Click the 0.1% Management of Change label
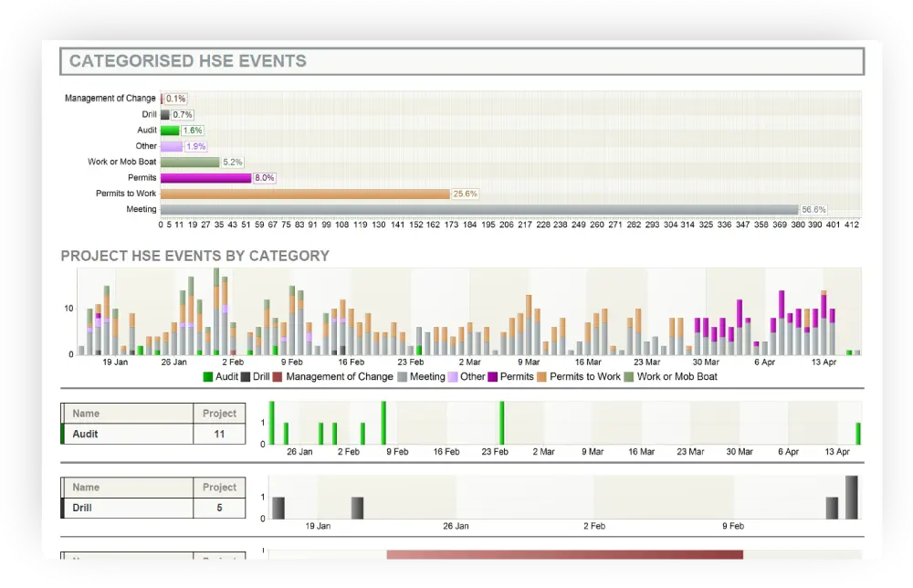 coord(176,99)
